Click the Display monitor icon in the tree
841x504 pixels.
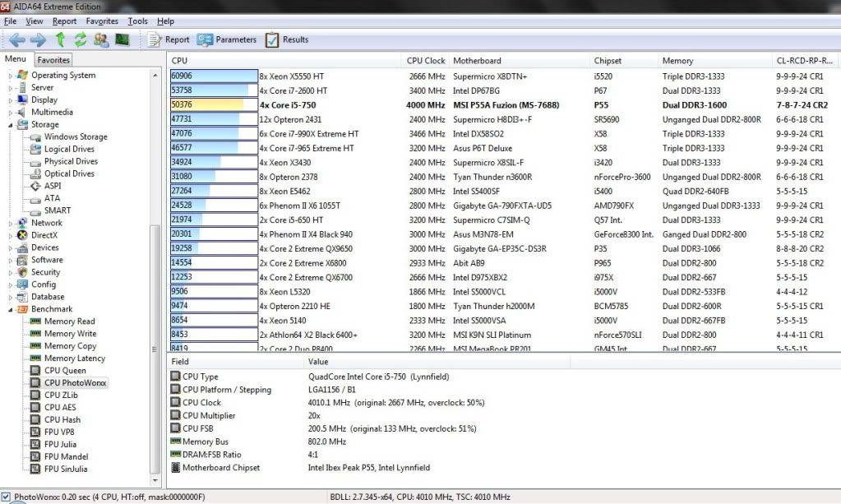[x=22, y=99]
